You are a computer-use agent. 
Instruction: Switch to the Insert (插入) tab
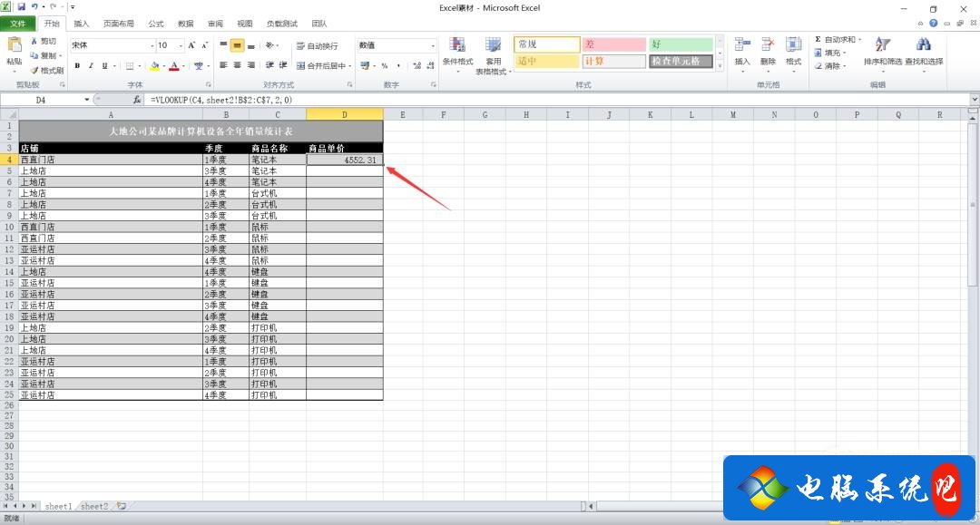[82, 24]
